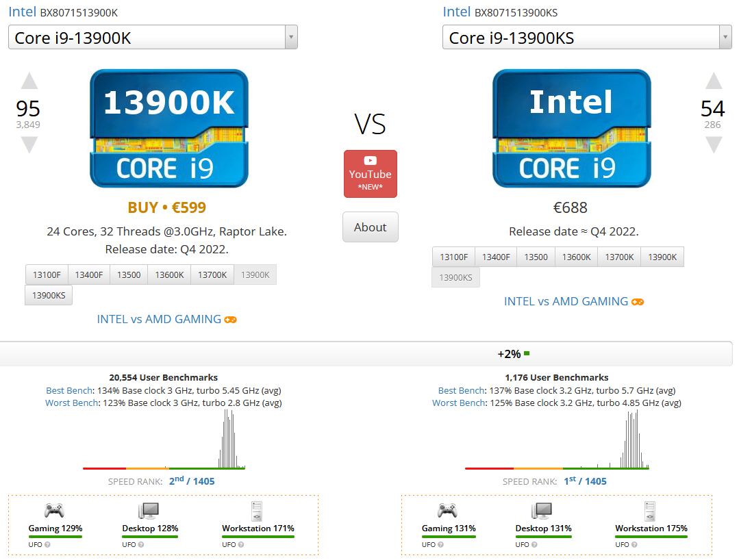Click the help icon under Gaming 131%
The image size is (739, 560).
point(440,544)
